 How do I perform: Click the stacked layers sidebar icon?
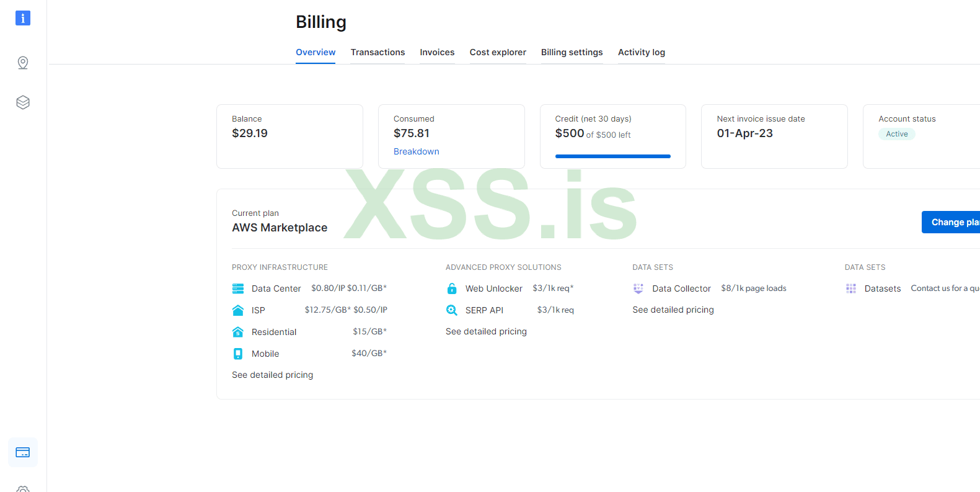23,102
